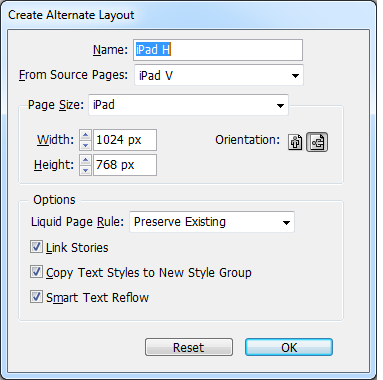Click the OK button
The width and height of the screenshot is (383, 380).
(289, 347)
